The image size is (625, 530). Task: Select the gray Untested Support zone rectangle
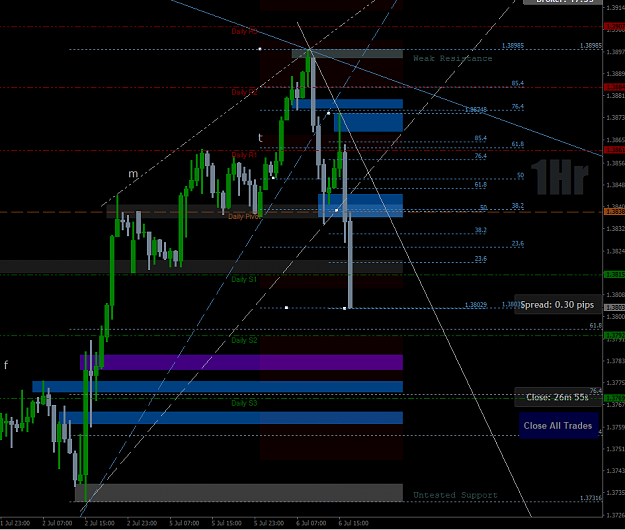pos(239,493)
